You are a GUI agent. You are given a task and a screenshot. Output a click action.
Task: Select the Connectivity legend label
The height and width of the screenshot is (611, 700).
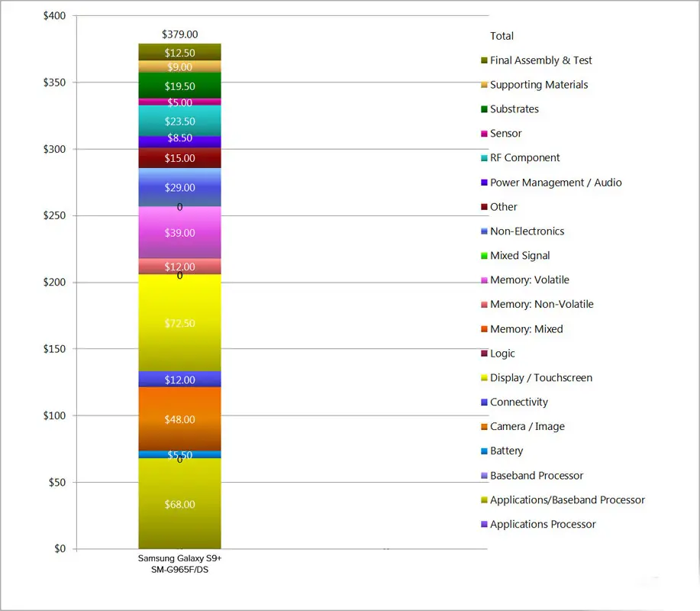point(519,402)
